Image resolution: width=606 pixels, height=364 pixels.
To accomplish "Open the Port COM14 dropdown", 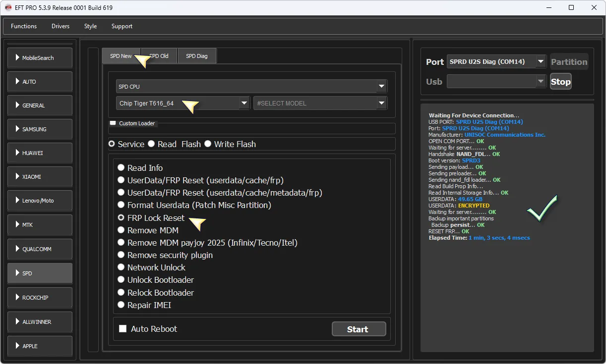I will 541,62.
